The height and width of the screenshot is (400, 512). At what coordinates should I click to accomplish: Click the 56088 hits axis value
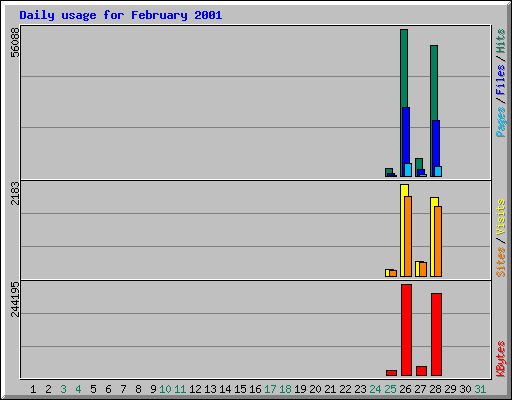click(15, 43)
